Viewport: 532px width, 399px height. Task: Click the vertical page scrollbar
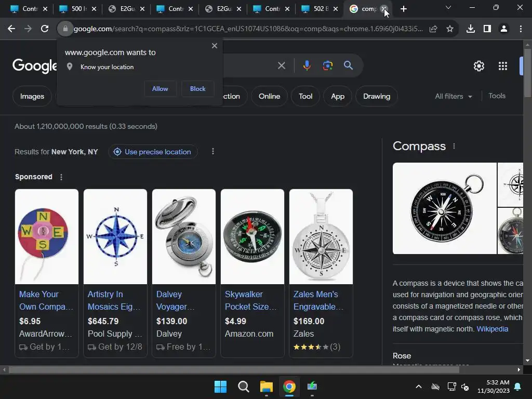coord(527,73)
